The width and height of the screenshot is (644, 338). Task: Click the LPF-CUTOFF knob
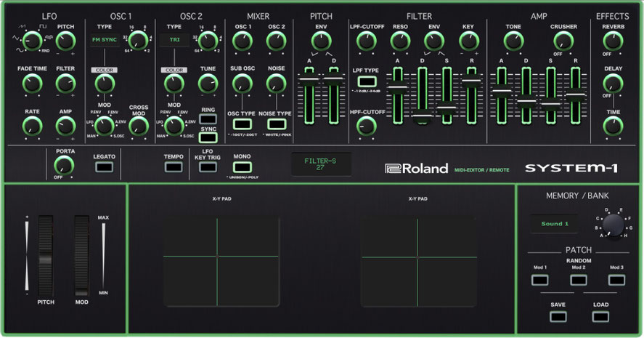(x=367, y=41)
